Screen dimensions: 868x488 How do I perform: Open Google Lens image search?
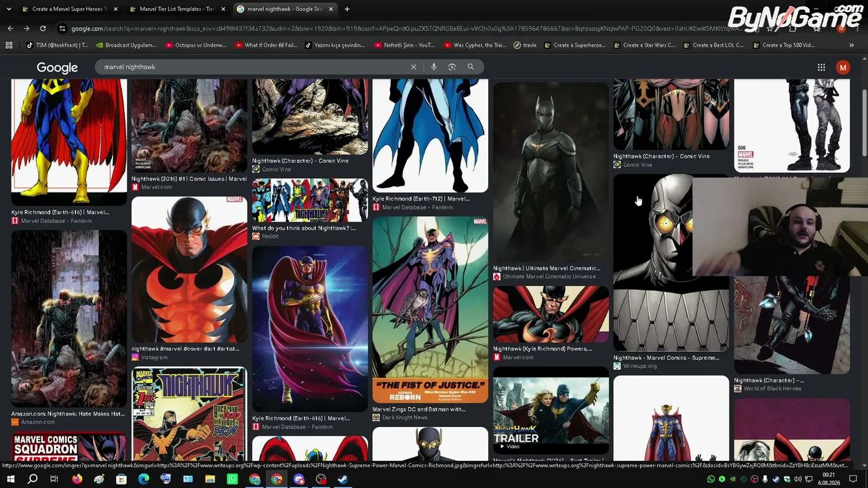[452, 67]
